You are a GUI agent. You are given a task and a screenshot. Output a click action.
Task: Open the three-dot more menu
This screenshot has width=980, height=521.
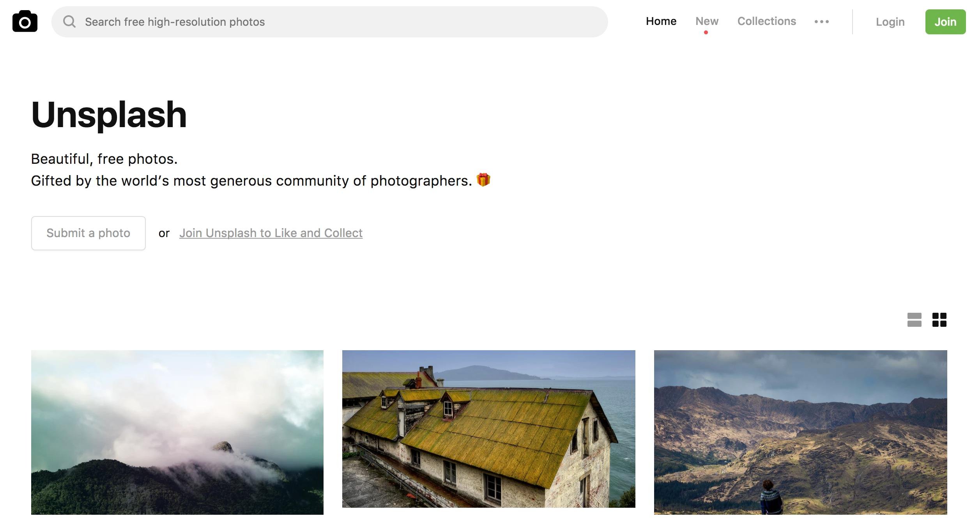click(x=821, y=22)
